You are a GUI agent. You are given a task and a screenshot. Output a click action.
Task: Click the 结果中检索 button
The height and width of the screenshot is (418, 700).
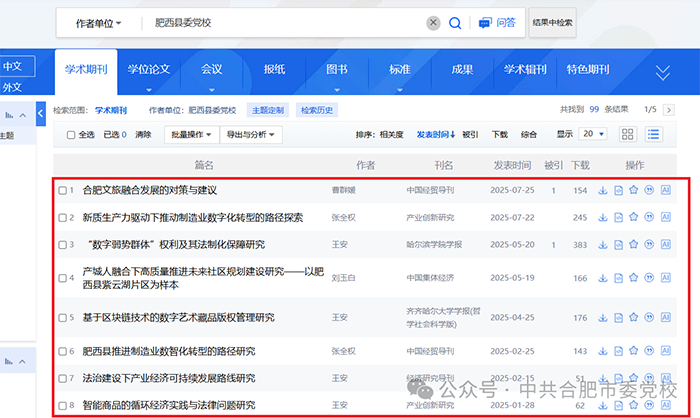click(552, 22)
